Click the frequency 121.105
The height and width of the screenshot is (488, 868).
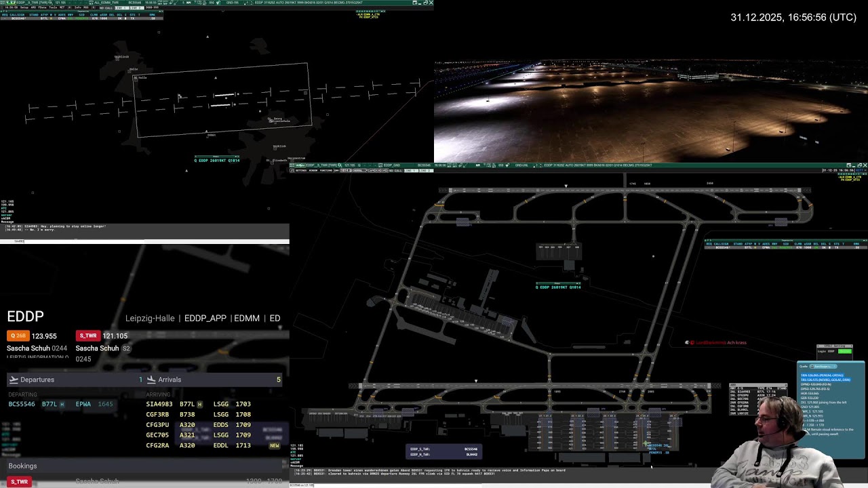click(115, 335)
